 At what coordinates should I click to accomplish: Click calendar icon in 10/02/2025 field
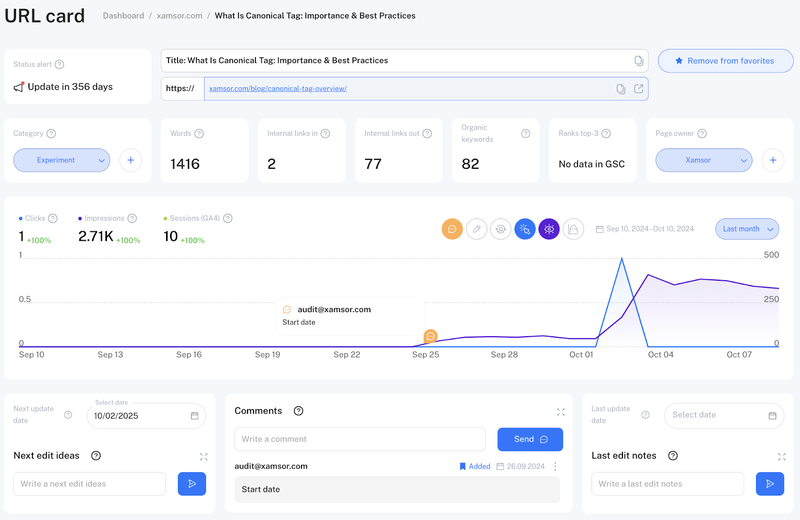click(x=194, y=416)
